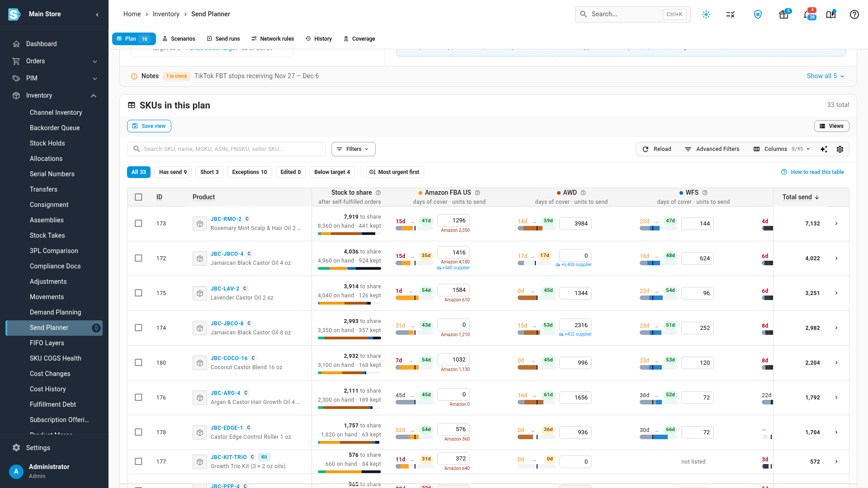Image resolution: width=868 pixels, height=488 pixels.
Task: Click the Dashboard home icon in sidebar
Action: (16, 44)
